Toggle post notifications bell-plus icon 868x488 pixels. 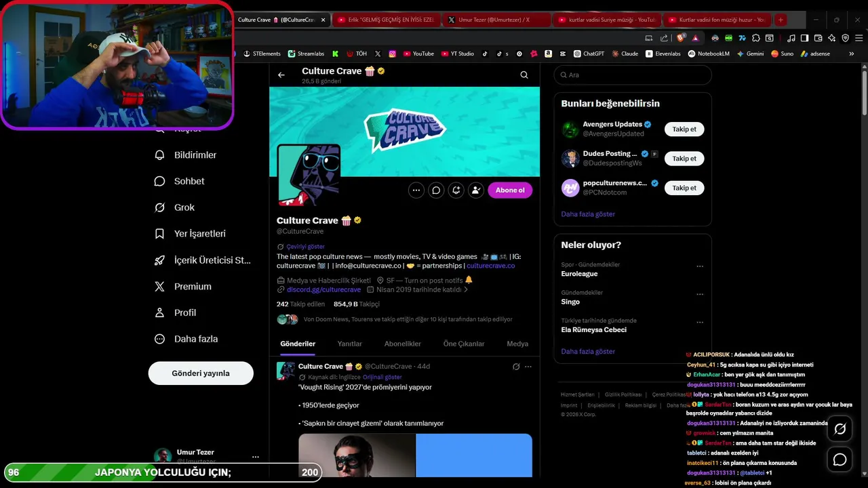point(456,190)
